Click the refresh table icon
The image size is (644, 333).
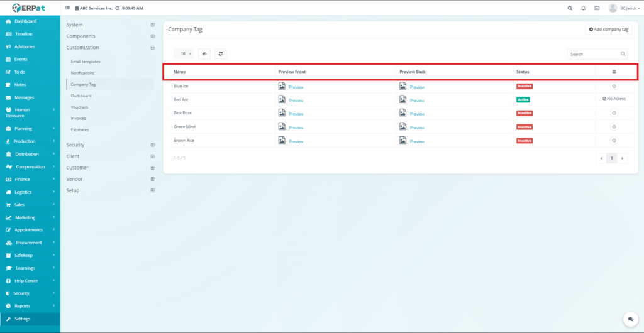[x=220, y=54]
